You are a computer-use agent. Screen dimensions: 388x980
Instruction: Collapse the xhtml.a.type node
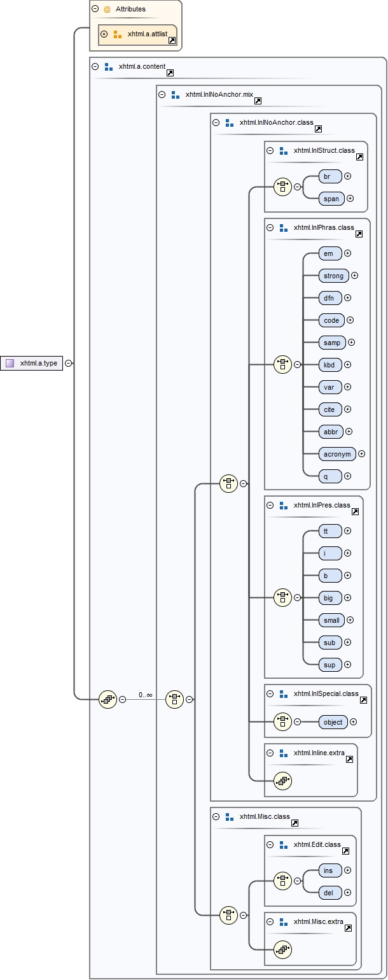click(69, 364)
